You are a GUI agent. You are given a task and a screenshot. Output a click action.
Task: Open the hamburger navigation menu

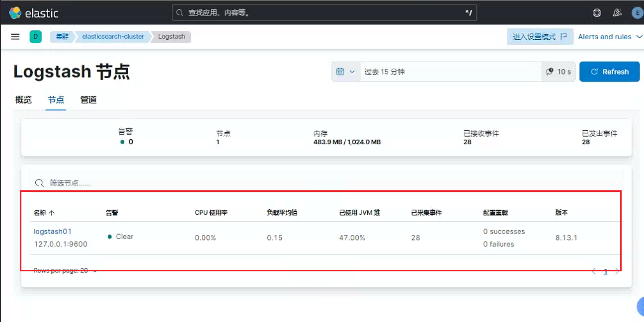coord(15,37)
